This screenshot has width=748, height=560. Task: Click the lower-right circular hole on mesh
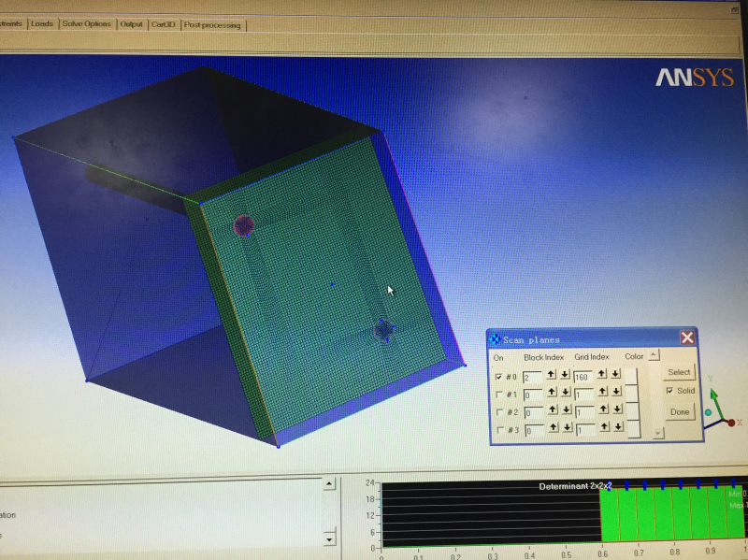[x=383, y=330]
